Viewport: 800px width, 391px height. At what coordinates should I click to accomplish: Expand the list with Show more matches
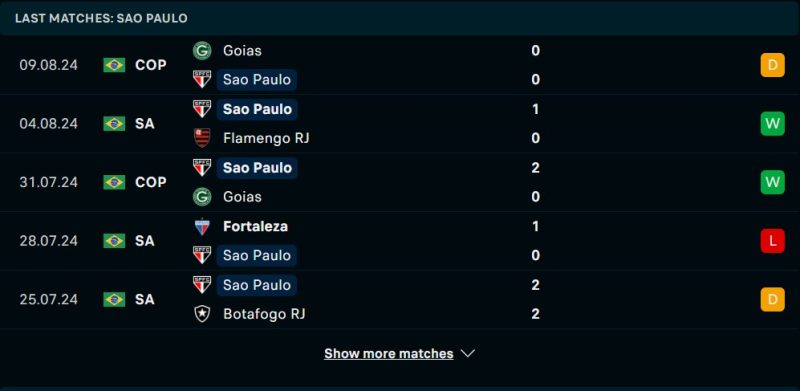(389, 353)
